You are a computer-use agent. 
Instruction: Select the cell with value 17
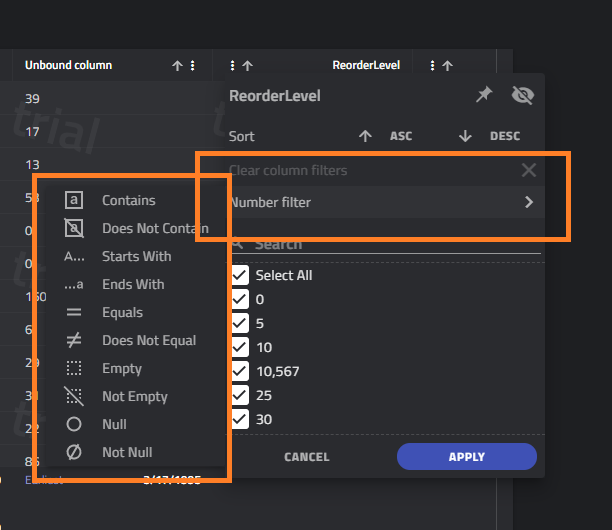point(32,132)
